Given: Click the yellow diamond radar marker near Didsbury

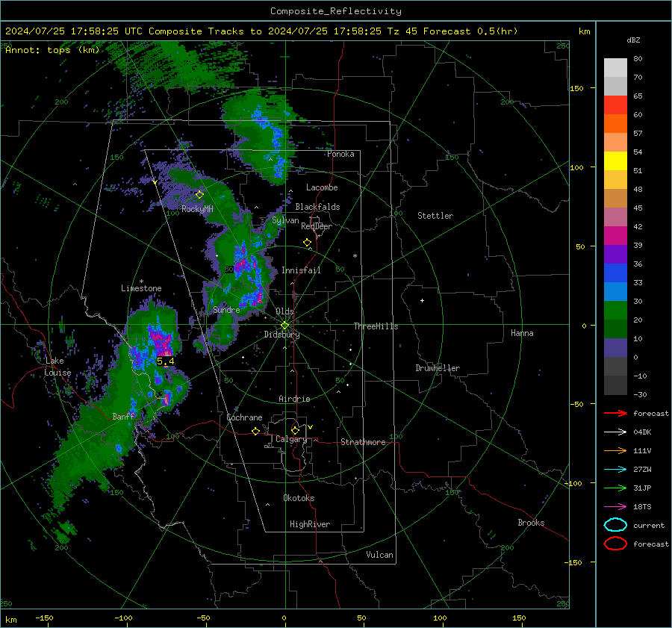Looking at the screenshot, I should [x=285, y=326].
